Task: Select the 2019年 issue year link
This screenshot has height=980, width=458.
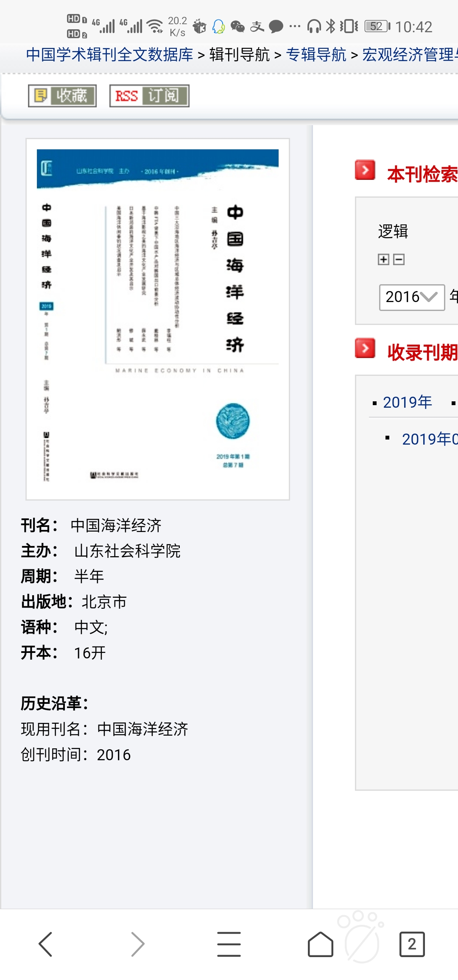Action: (408, 402)
